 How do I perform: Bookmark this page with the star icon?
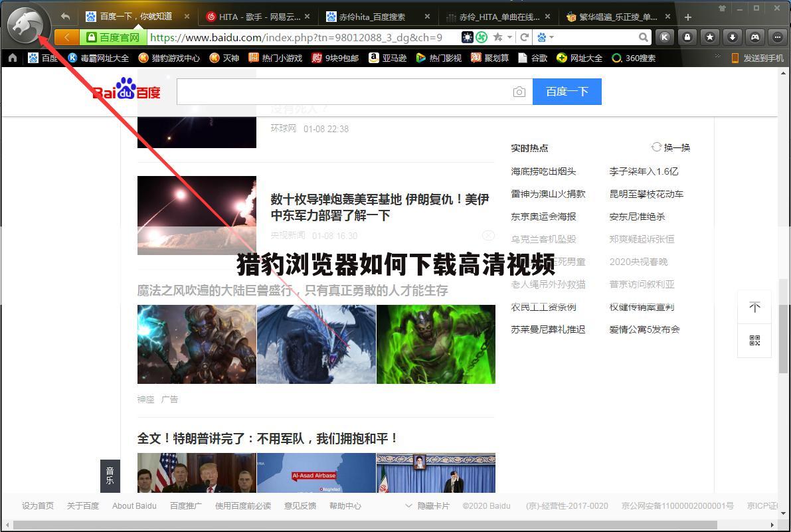click(497, 37)
